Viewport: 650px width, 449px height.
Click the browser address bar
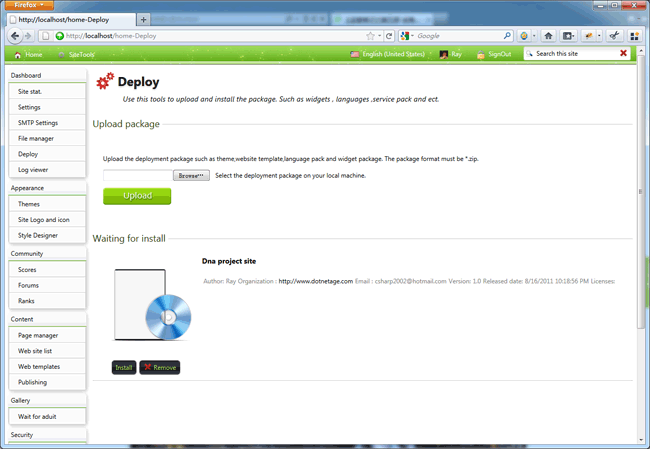(x=215, y=36)
